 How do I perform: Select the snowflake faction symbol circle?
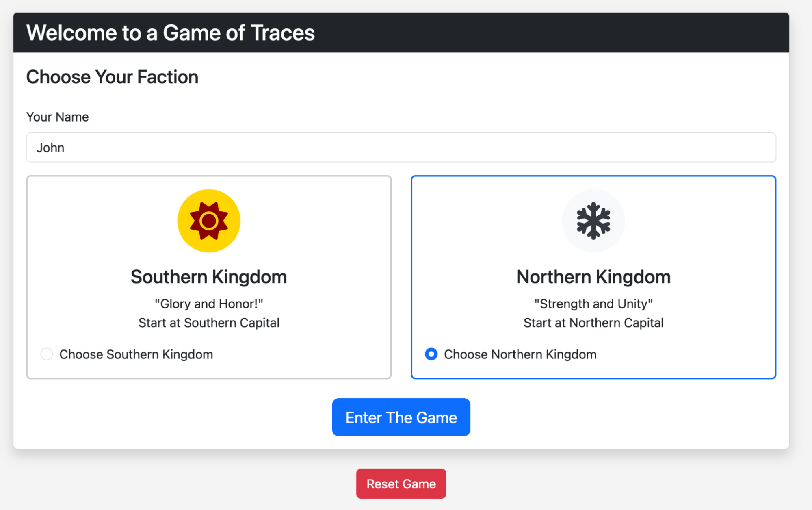tap(593, 221)
